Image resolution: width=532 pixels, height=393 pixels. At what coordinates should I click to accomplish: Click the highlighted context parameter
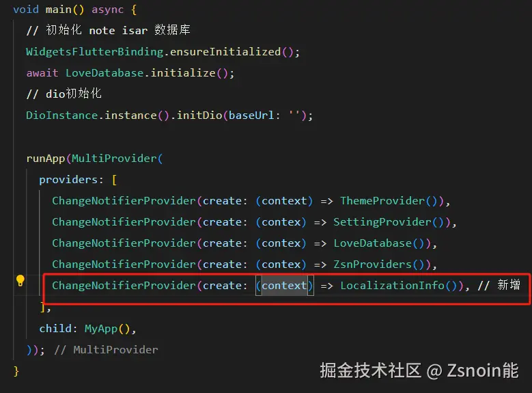pyautogui.click(x=284, y=285)
